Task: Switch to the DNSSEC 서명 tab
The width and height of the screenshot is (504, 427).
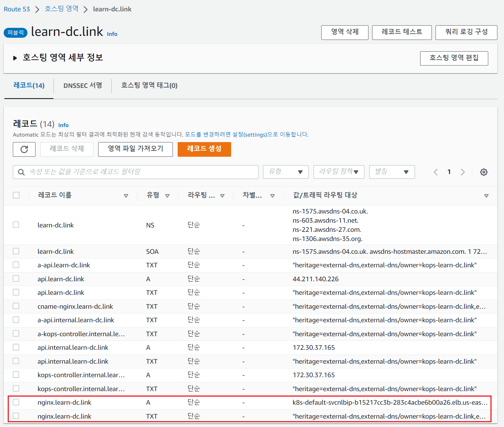Action: click(82, 85)
